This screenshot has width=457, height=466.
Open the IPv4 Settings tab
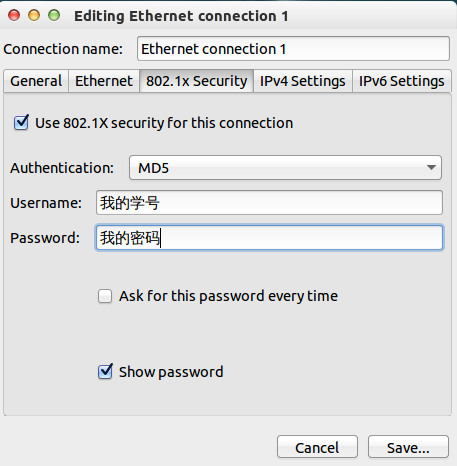point(303,81)
